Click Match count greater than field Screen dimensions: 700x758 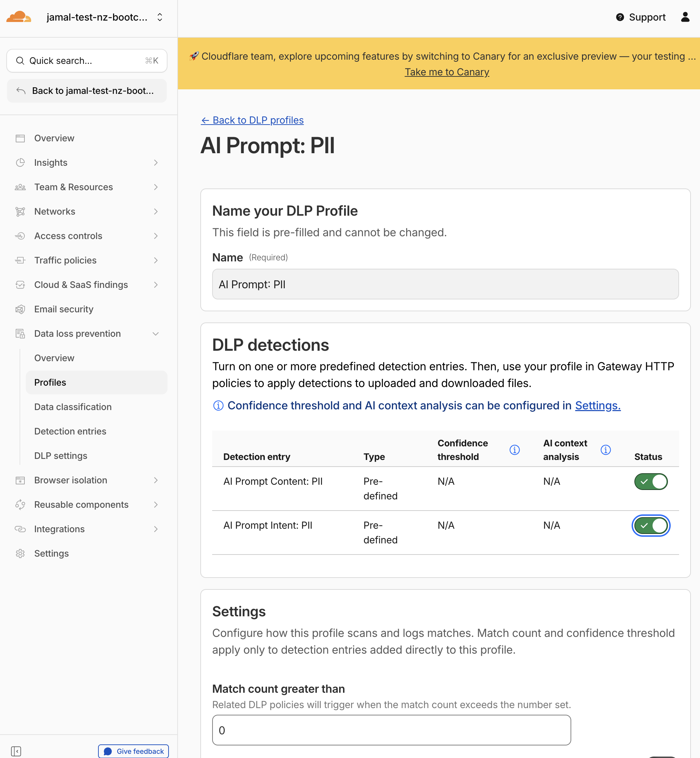tap(391, 730)
